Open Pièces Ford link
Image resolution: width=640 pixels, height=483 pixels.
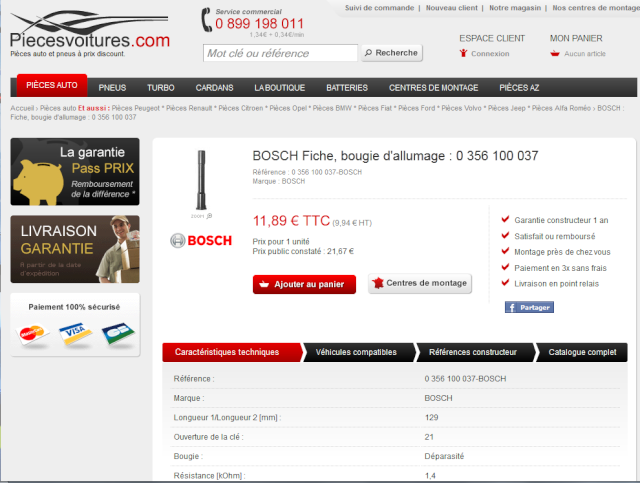click(x=417, y=108)
